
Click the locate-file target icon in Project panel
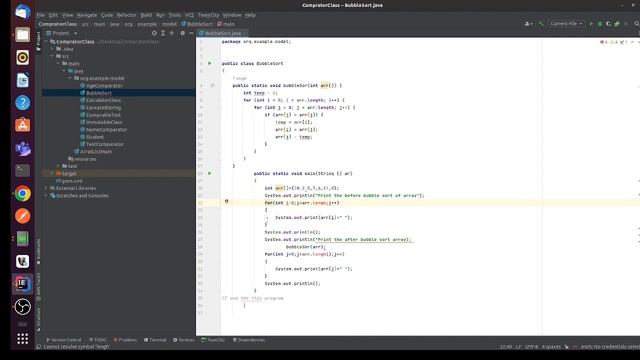[x=154, y=33]
